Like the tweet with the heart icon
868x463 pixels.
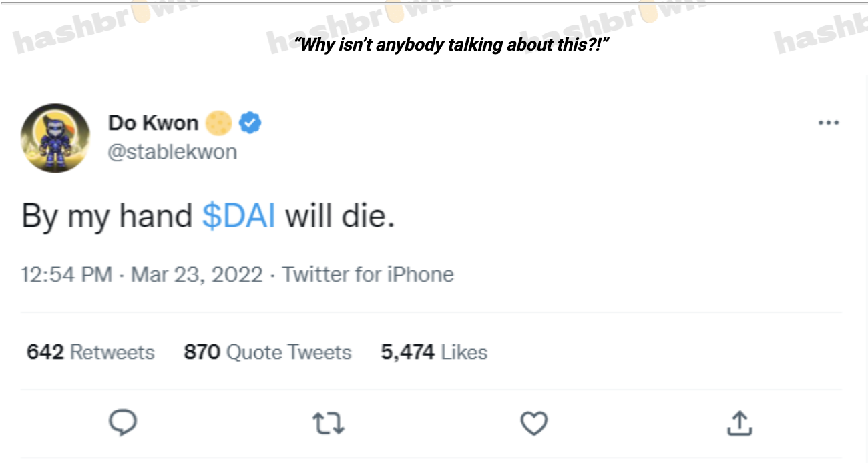(533, 423)
